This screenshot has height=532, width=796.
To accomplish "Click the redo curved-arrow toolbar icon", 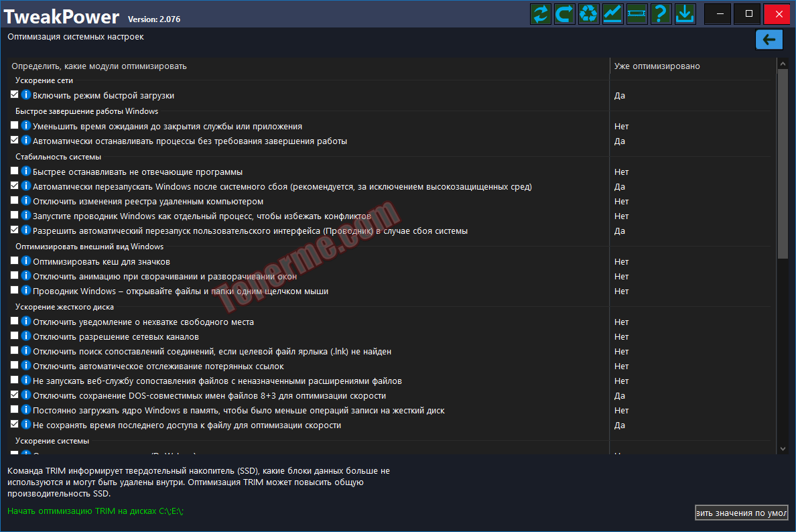I will point(565,13).
